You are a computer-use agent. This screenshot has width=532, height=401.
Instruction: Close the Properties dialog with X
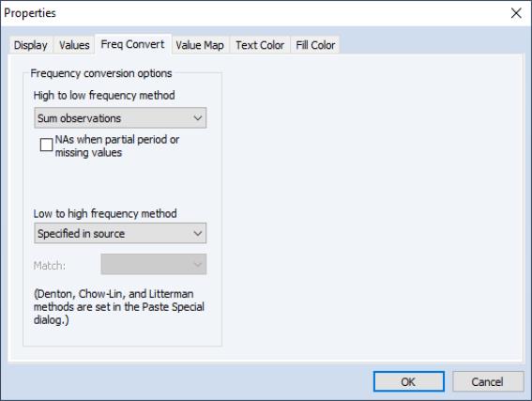pyautogui.click(x=516, y=13)
